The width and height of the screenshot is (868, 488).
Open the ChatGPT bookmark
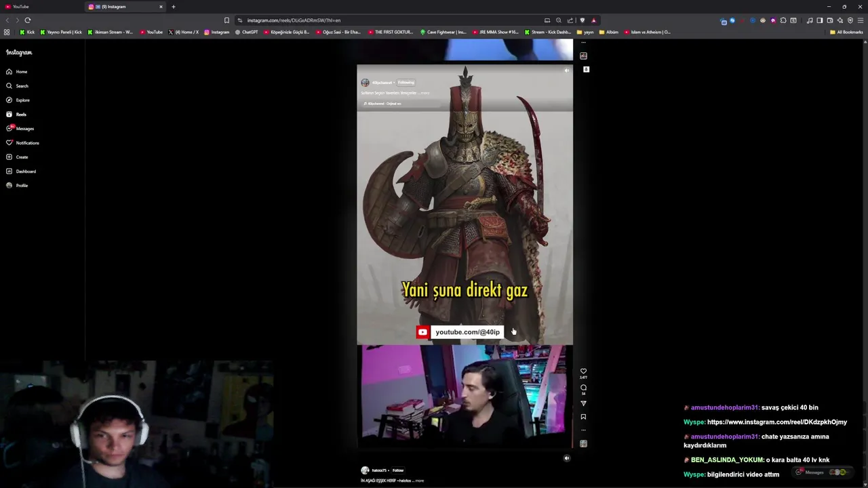tap(246, 32)
